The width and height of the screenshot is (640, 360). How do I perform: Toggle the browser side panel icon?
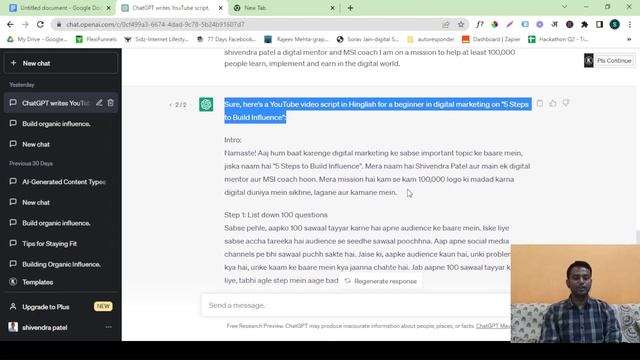click(x=599, y=24)
